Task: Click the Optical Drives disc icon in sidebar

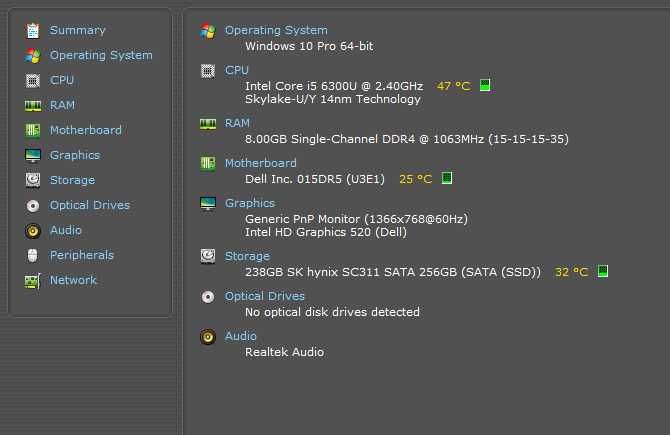Action: (x=33, y=205)
